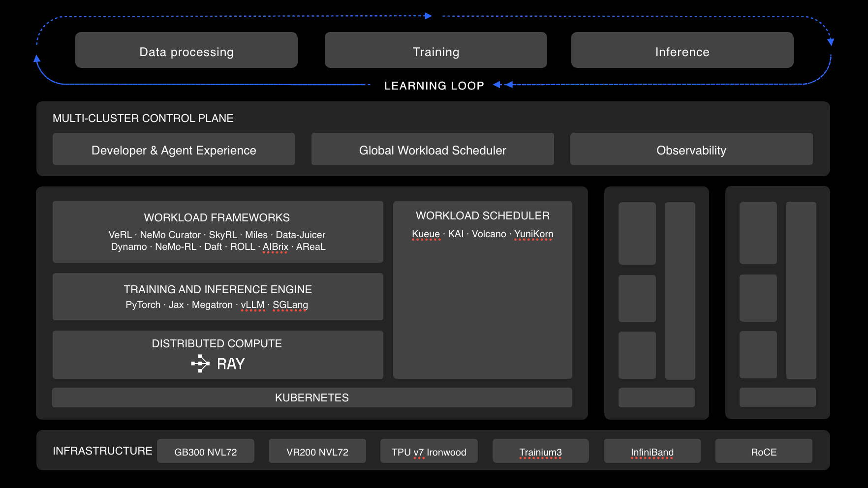Click AReaL in frameworks list
Viewport: 868px width, 488px height.
tap(311, 247)
